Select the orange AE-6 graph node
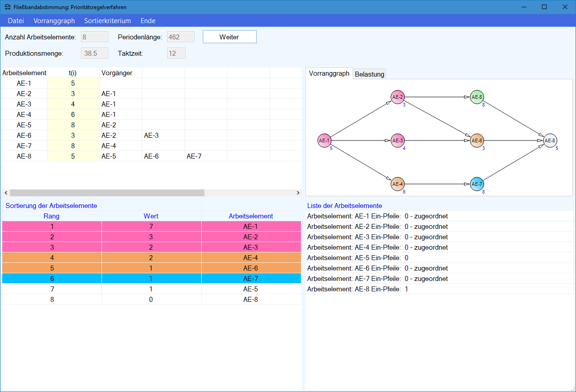 click(x=477, y=140)
